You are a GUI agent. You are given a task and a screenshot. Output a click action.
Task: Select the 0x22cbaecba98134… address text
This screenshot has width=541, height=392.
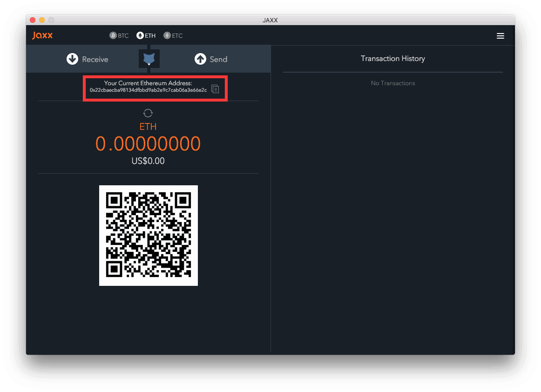tap(149, 90)
